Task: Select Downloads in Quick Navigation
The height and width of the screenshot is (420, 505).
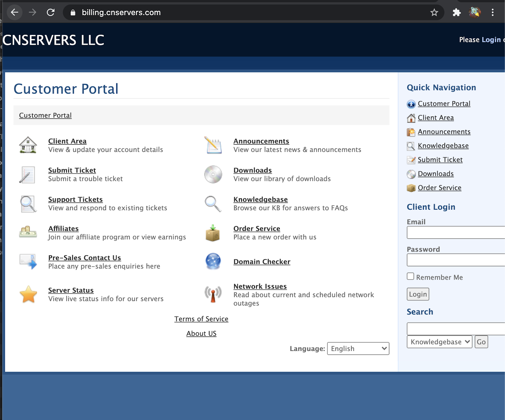Action: click(x=436, y=174)
